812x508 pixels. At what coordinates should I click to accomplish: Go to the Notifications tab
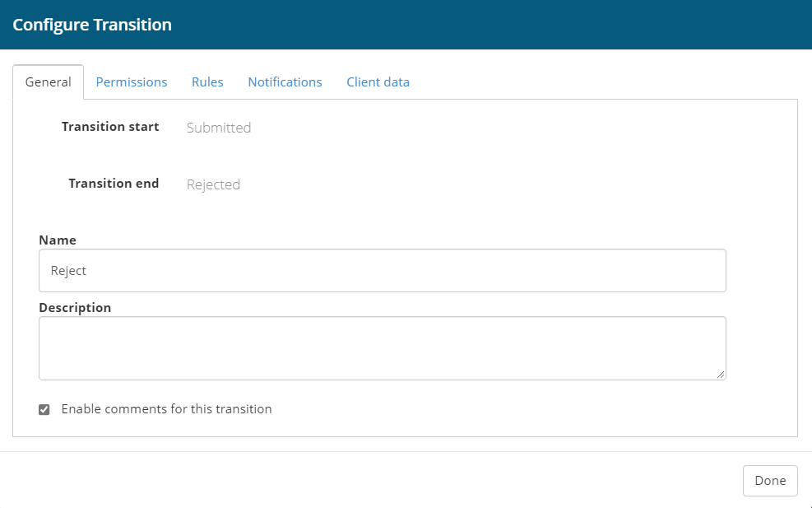click(285, 82)
